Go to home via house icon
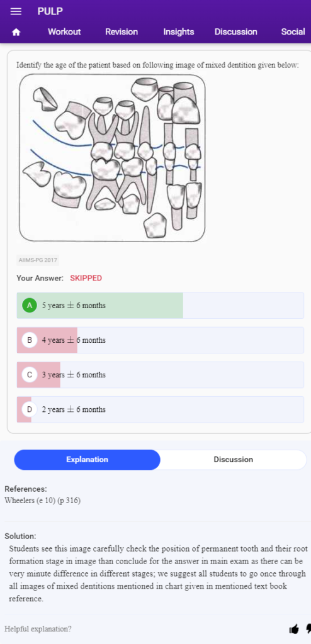The width and height of the screenshot is (311, 644). (x=16, y=32)
